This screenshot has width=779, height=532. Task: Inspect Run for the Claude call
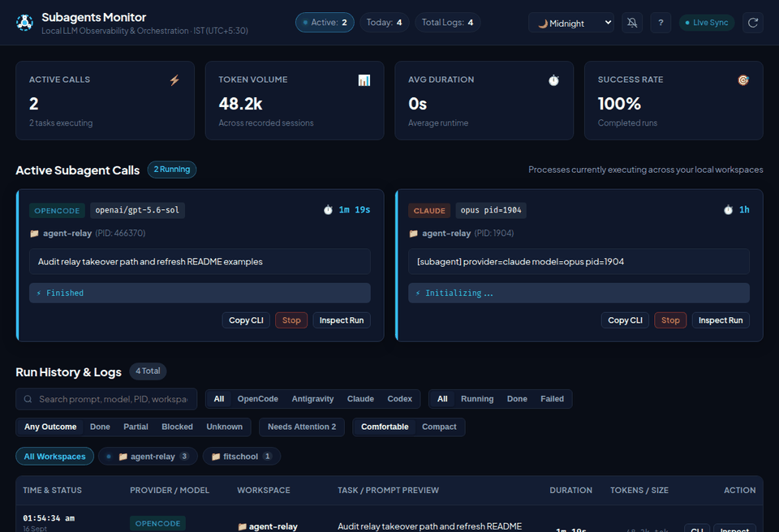[x=721, y=320]
